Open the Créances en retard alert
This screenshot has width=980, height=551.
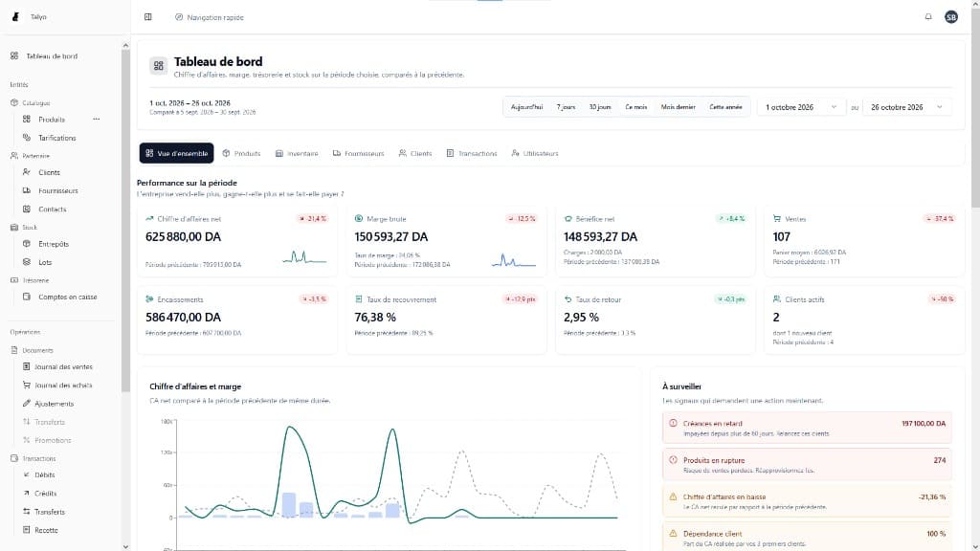[807, 428]
